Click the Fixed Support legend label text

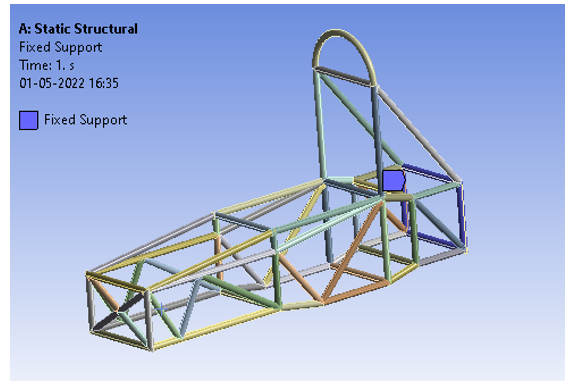86,120
